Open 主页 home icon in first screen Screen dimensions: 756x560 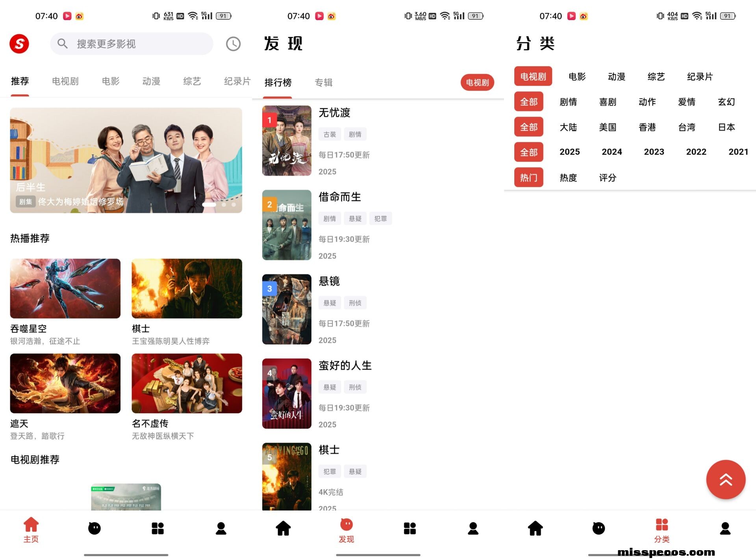pos(31,530)
